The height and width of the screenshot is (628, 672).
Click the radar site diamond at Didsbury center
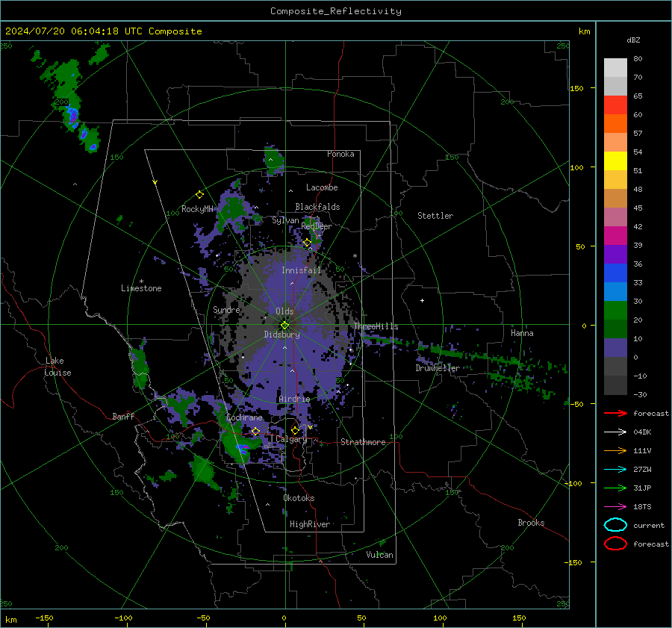click(x=284, y=325)
